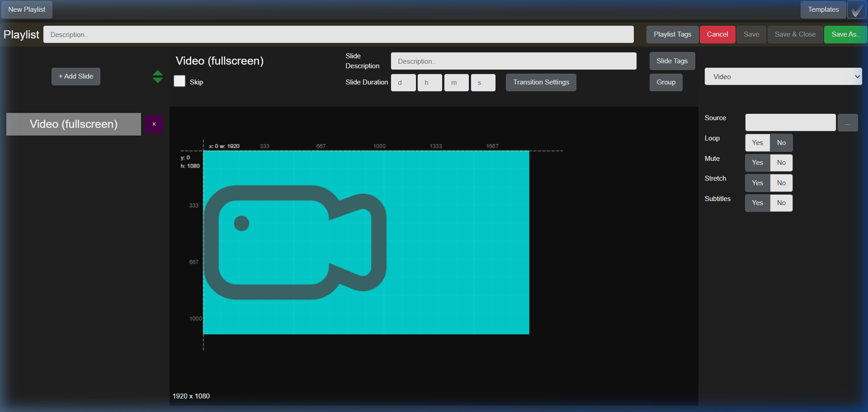Viewport: 868px width, 412px height.
Task: Focus the hours duration field
Action: (430, 83)
